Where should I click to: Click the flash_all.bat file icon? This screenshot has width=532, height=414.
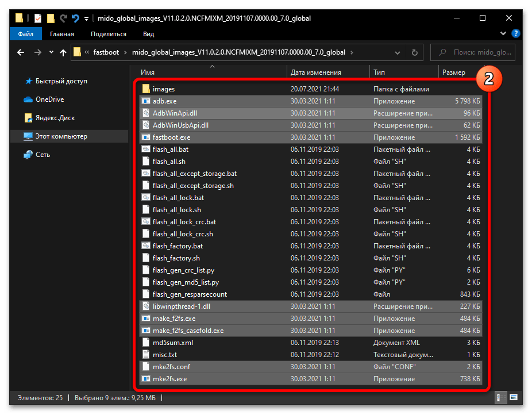[x=146, y=149]
